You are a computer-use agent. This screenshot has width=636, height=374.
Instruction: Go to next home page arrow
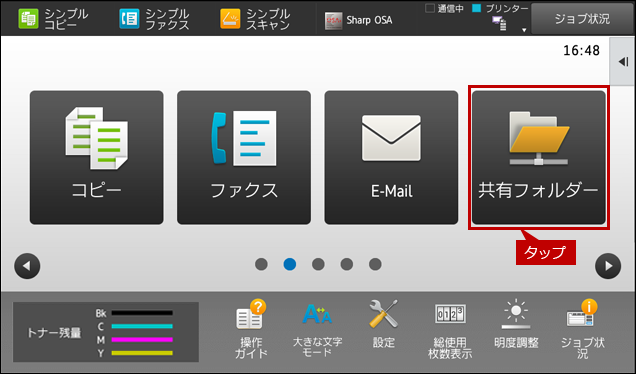click(x=608, y=266)
